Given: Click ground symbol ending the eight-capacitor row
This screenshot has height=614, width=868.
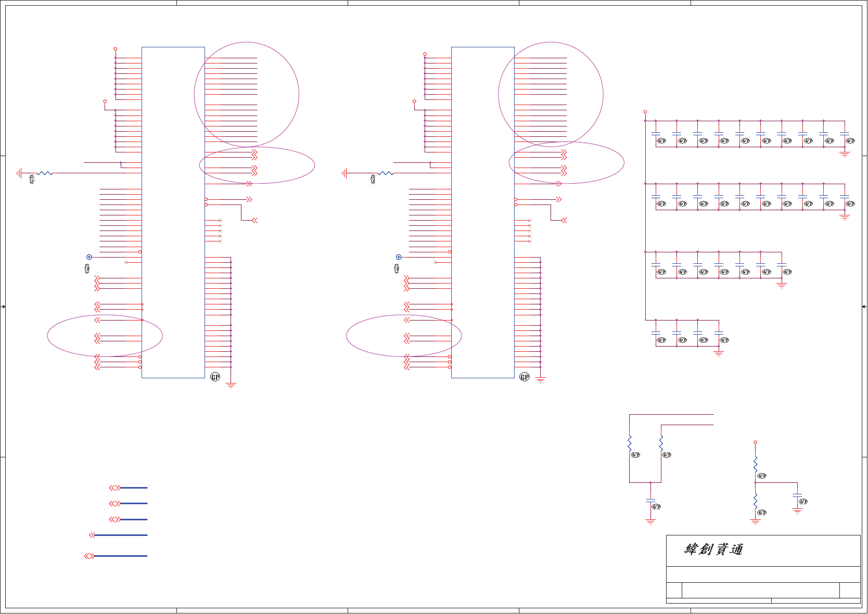Looking at the screenshot, I should pos(782,285).
